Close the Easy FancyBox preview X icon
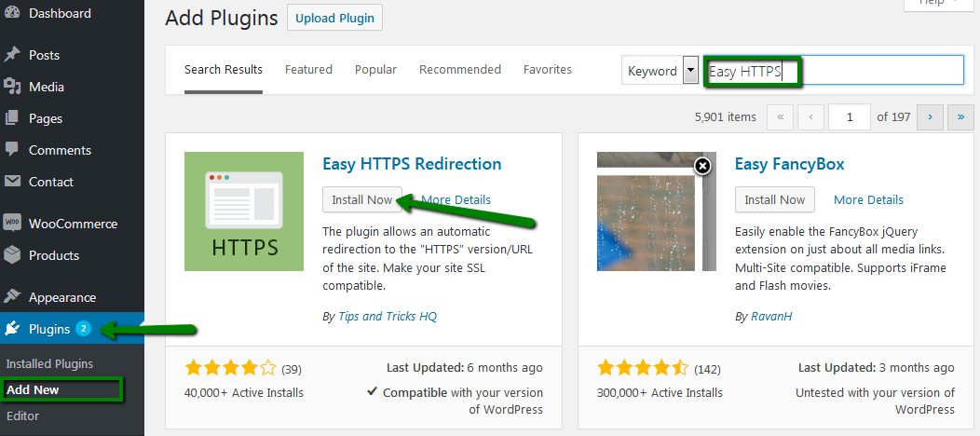980x436 pixels. tap(703, 166)
